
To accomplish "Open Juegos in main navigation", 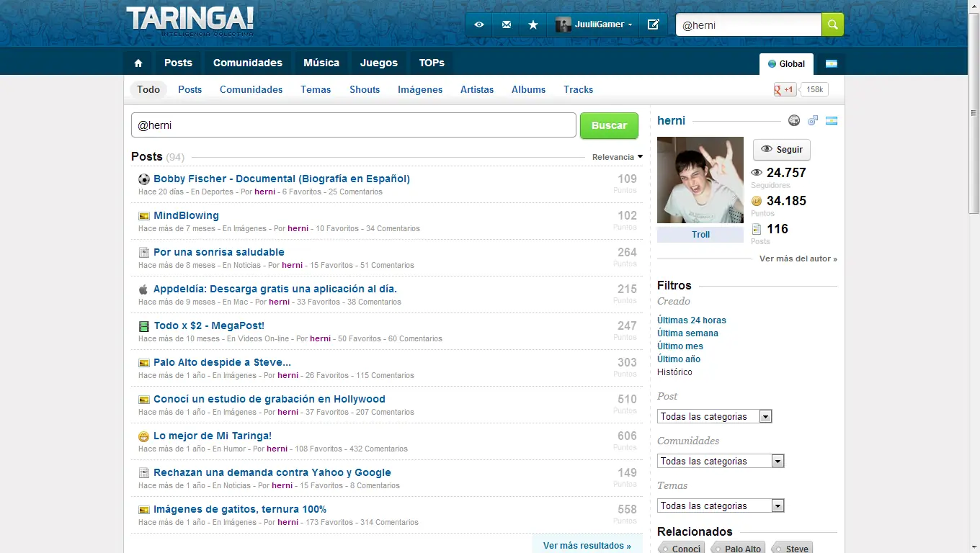I will pos(379,63).
